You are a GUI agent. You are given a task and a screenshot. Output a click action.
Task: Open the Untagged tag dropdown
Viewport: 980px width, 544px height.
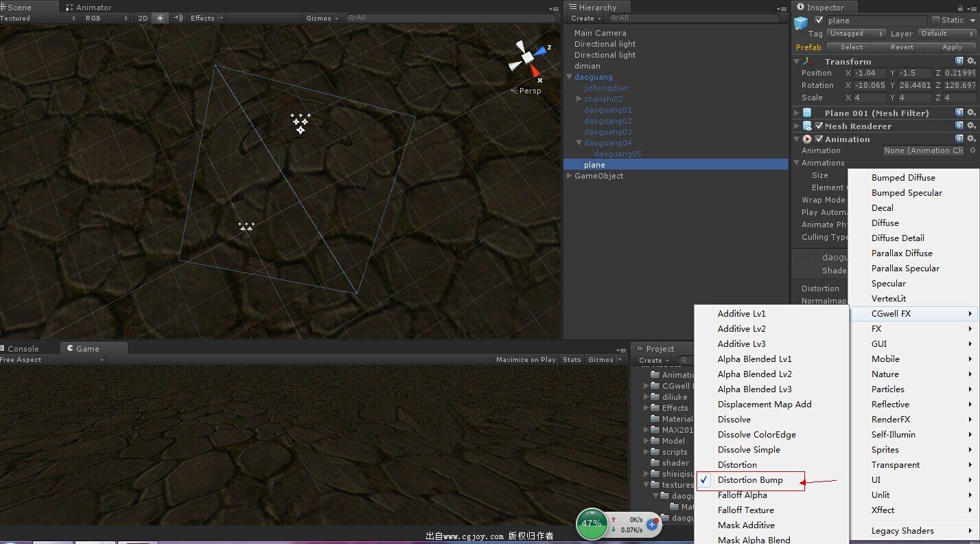[856, 34]
